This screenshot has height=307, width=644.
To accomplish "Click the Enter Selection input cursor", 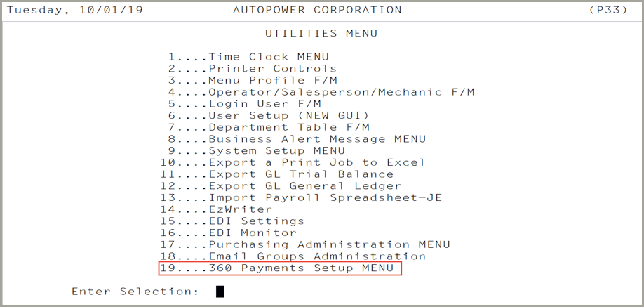I will pos(220,292).
